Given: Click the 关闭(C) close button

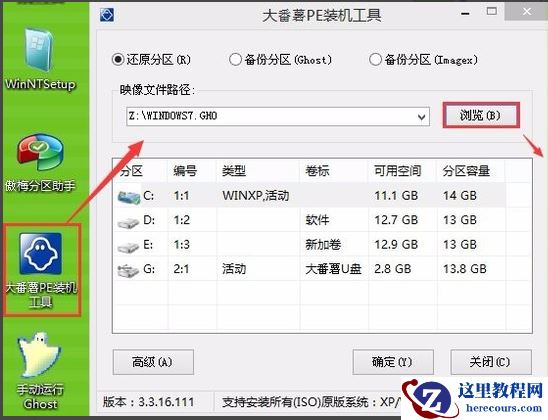Looking at the screenshot, I should coord(491,362).
